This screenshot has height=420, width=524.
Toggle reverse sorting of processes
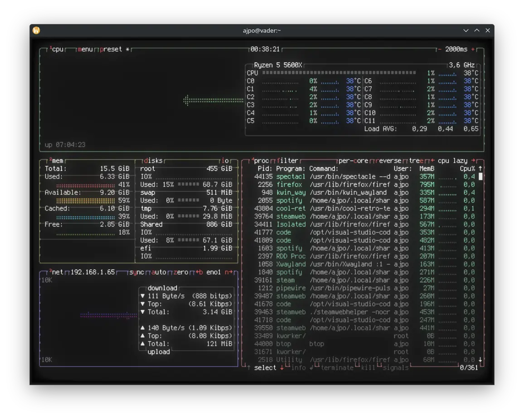(388, 161)
